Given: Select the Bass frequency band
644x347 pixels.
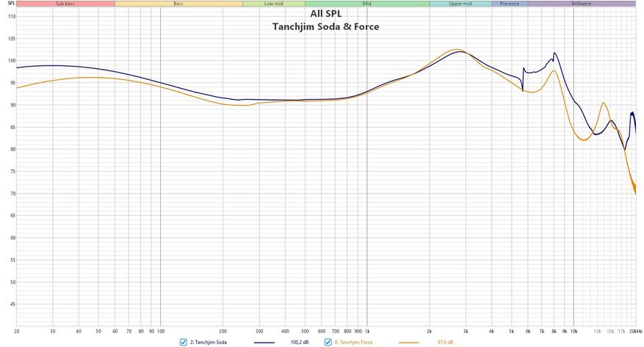Looking at the screenshot, I should (178, 4).
